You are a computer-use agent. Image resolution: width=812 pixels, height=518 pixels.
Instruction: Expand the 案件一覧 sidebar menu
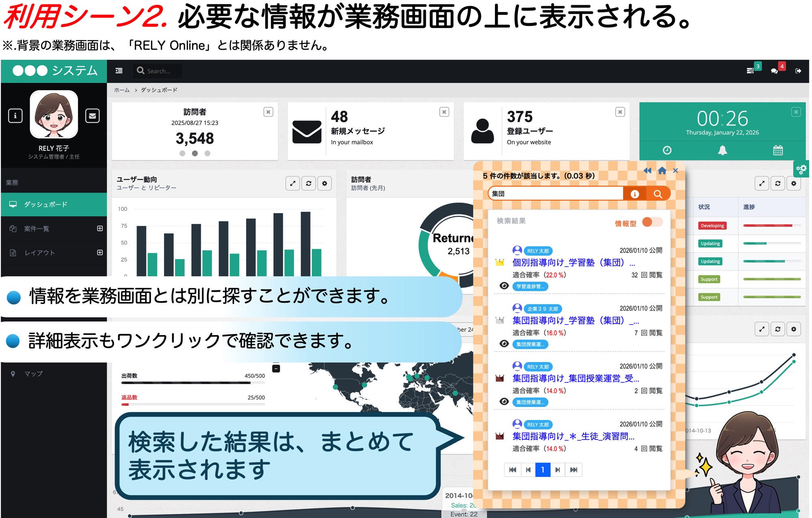100,229
